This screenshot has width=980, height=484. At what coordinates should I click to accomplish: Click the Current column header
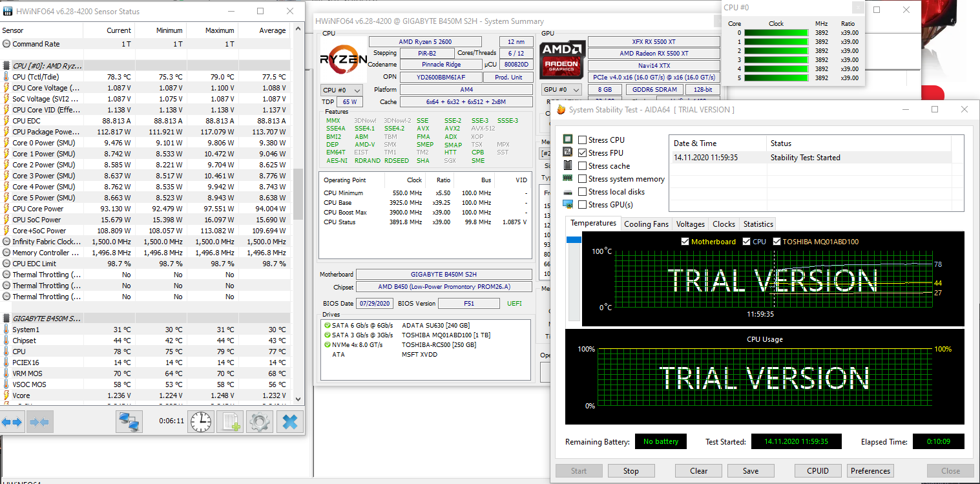coord(110,30)
